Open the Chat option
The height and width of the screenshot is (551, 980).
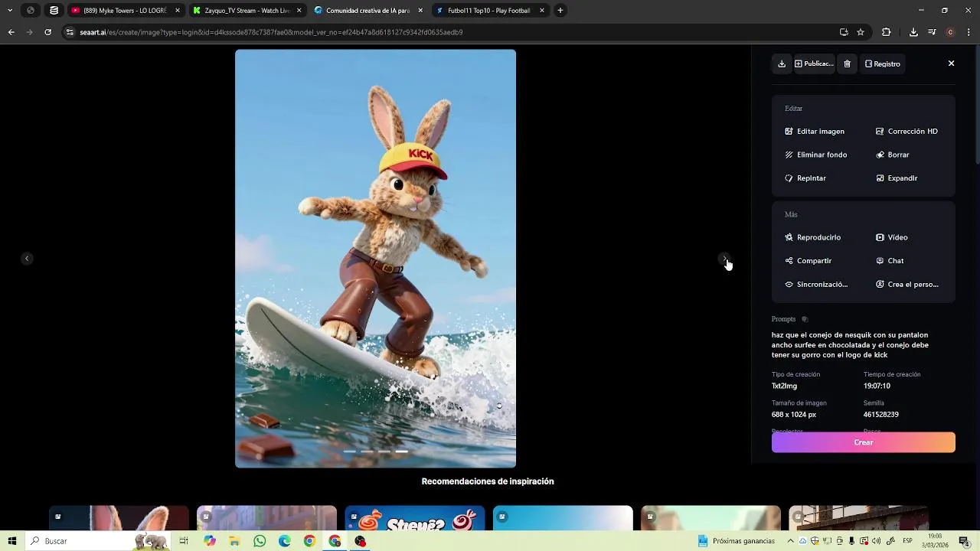[890, 261]
